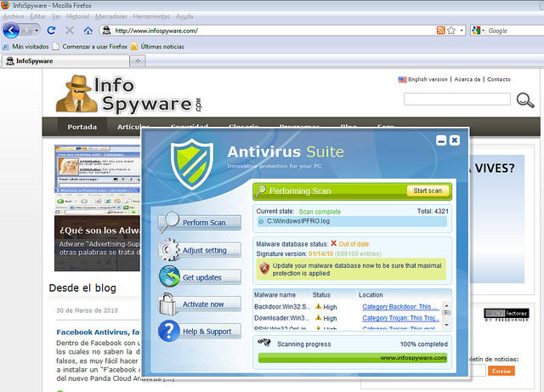544x392 pixels.
Task: Select the Activate now padlock icon
Action: pos(169,304)
